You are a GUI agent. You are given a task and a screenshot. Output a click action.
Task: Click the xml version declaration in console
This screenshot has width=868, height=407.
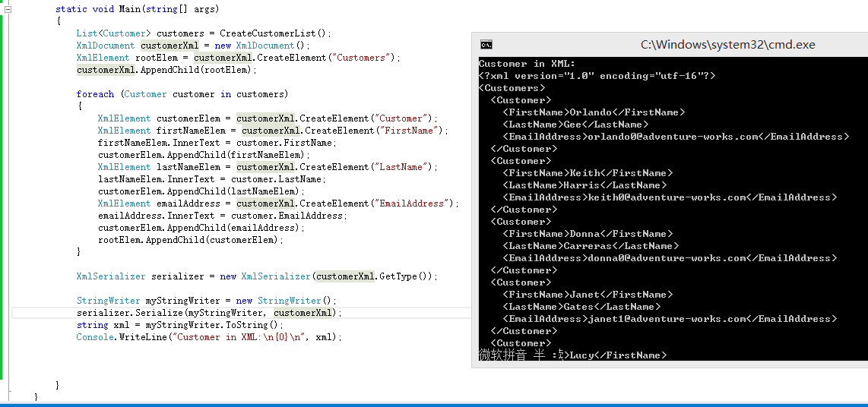click(x=597, y=76)
